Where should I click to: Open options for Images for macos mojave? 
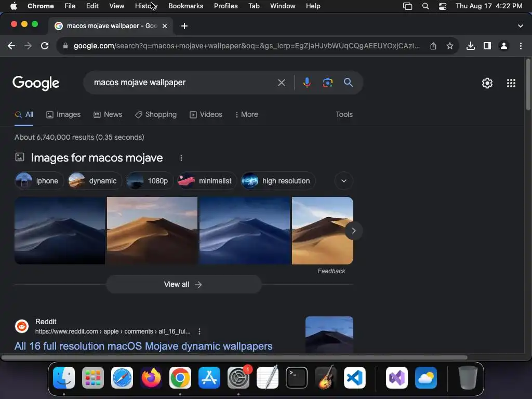[181, 158]
